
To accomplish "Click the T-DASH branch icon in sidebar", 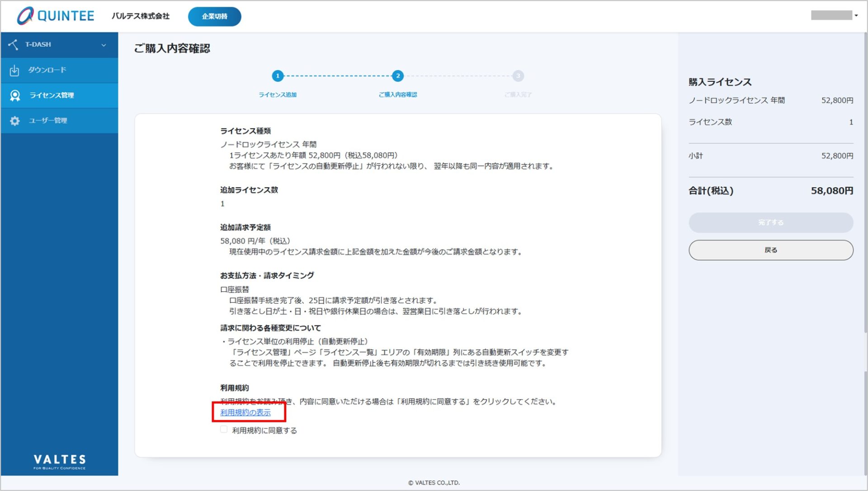I will click(x=13, y=44).
